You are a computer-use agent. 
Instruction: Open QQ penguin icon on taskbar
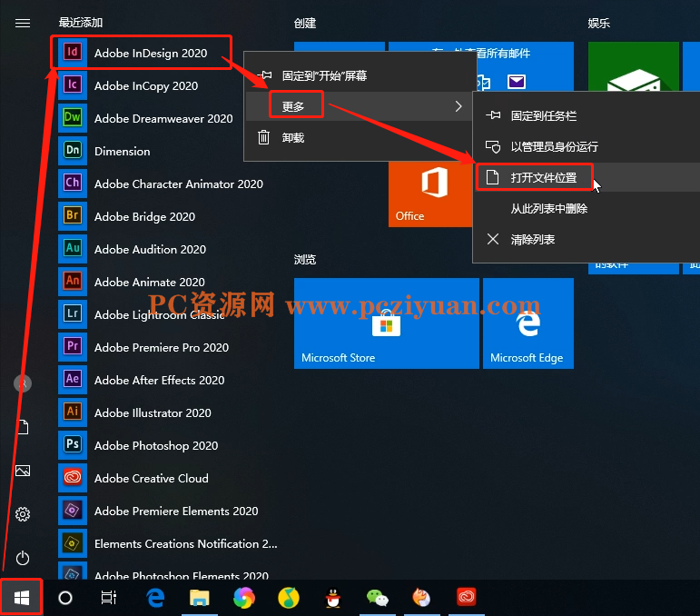click(x=333, y=598)
